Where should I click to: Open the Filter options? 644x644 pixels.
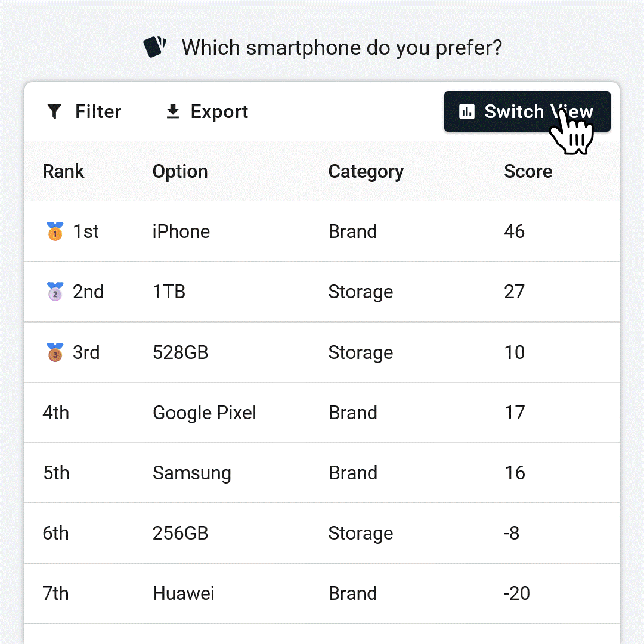pos(84,112)
